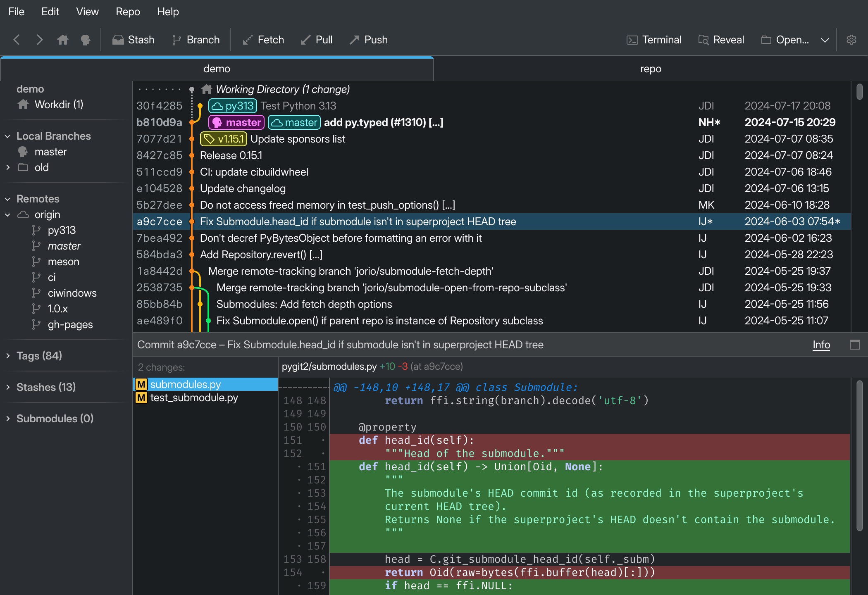Click the origin cloud icon
Screen dimensions: 868x595
(23, 215)
